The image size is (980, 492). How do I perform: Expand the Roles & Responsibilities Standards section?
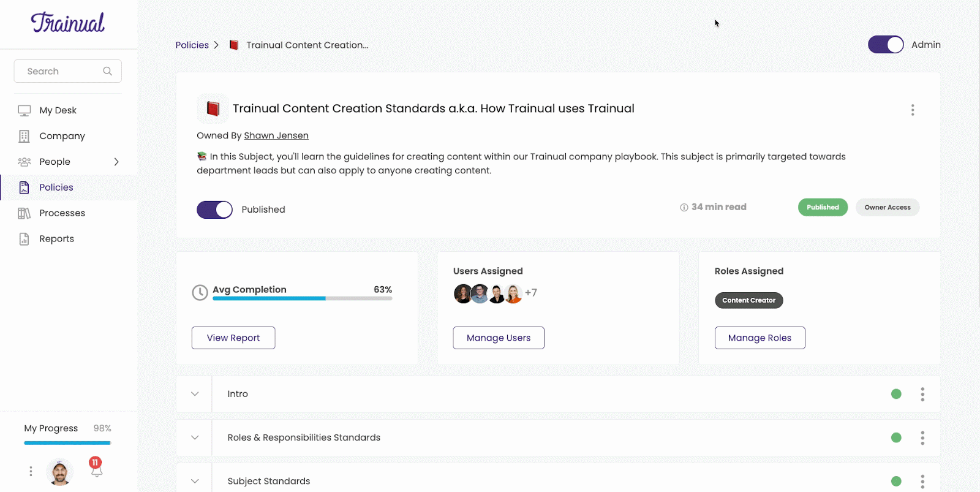194,437
